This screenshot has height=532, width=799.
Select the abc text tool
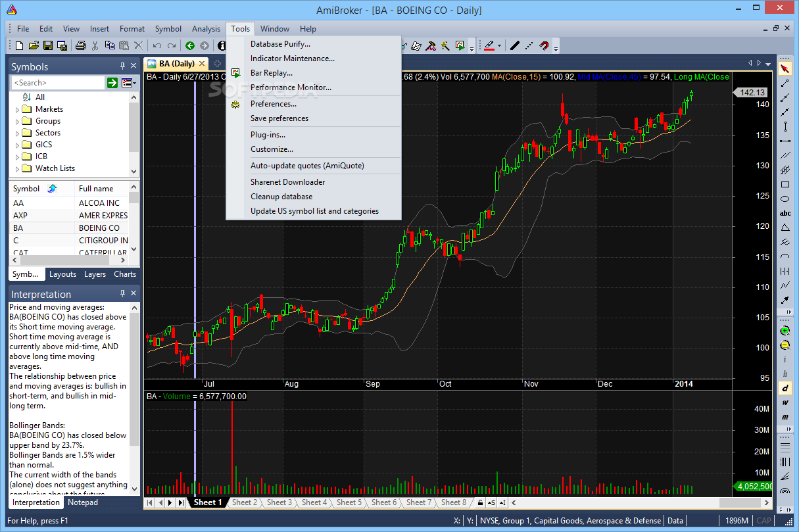pos(785,213)
